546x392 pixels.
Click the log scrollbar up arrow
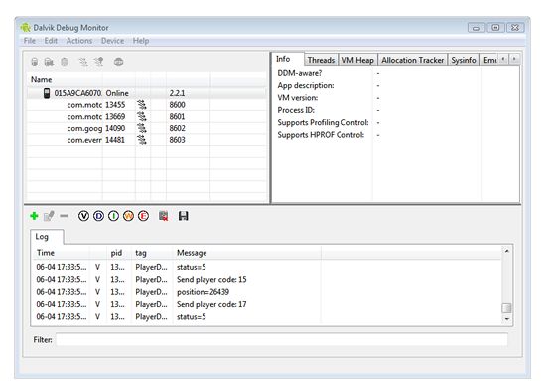(507, 251)
